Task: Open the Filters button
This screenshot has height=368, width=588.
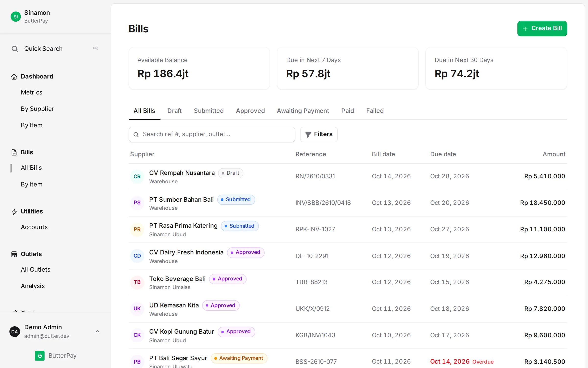Action: point(319,134)
